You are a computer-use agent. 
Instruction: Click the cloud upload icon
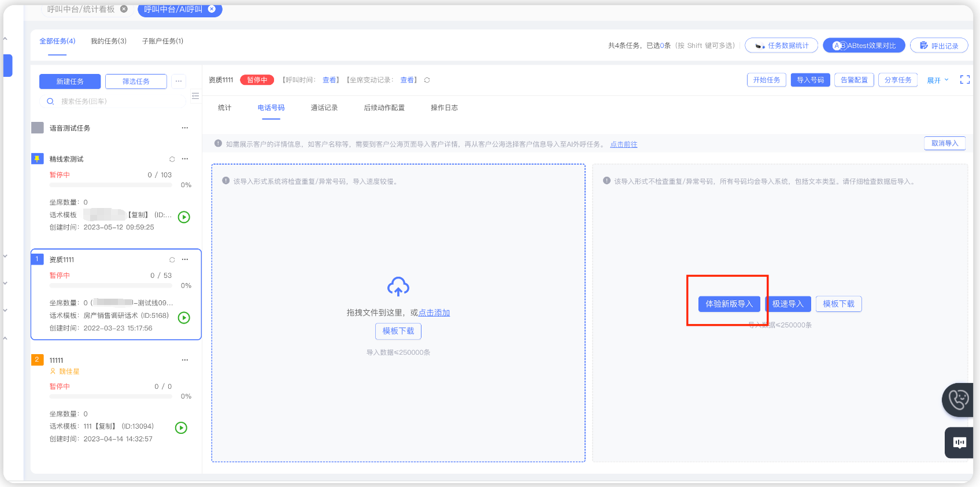398,287
